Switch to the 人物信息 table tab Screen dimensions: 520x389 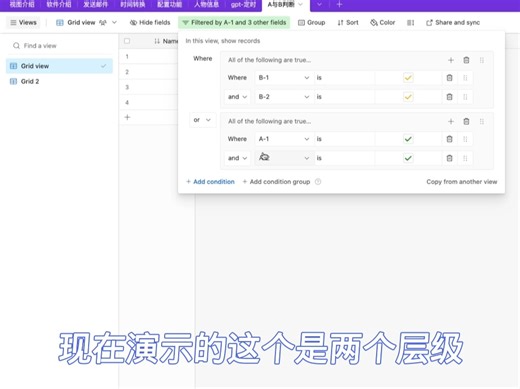(206, 5)
